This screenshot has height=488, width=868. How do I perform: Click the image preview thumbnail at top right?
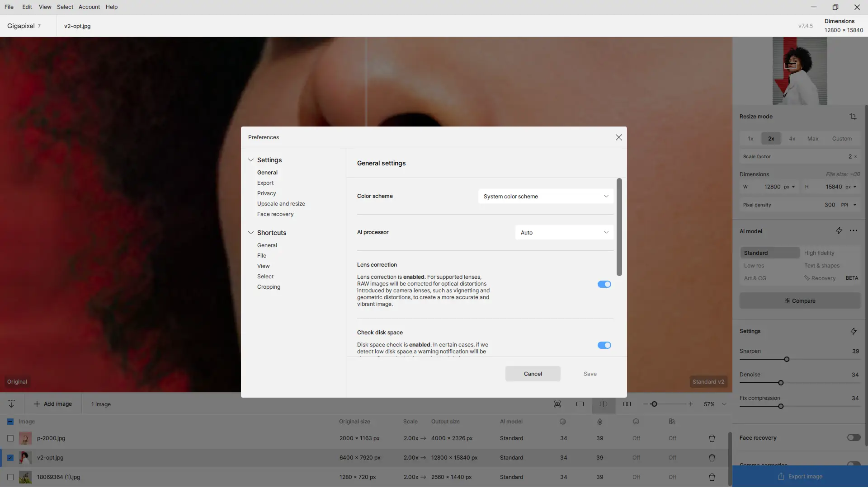point(800,71)
